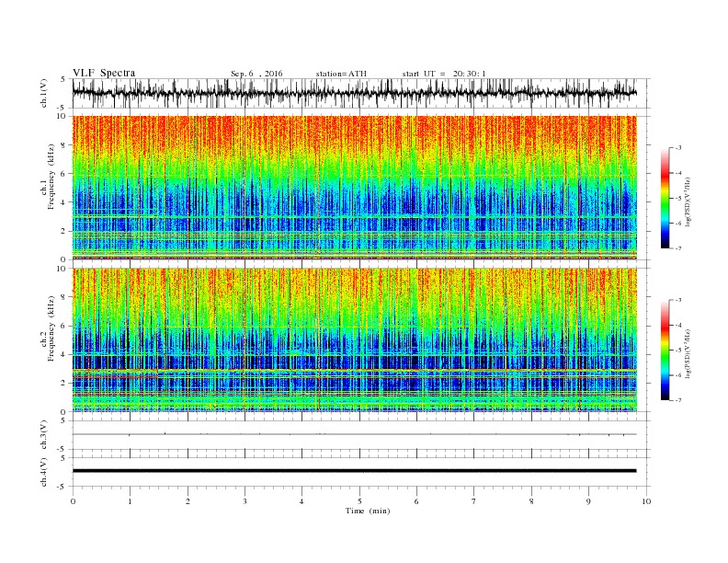Click the "station=ATH" header label
This screenshot has width=728, height=563.
pyautogui.click(x=341, y=74)
